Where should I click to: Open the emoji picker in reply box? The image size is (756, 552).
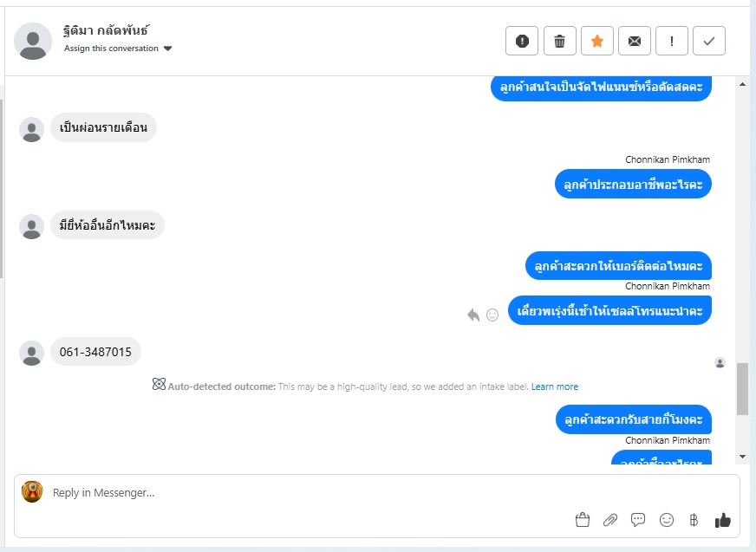pyautogui.click(x=667, y=520)
